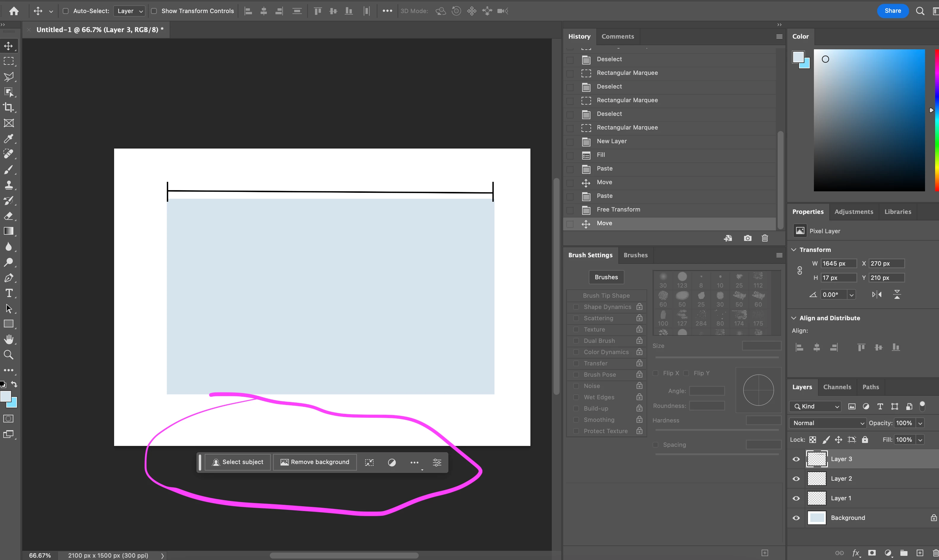
Task: Switch to the Channels tab
Action: tap(837, 387)
